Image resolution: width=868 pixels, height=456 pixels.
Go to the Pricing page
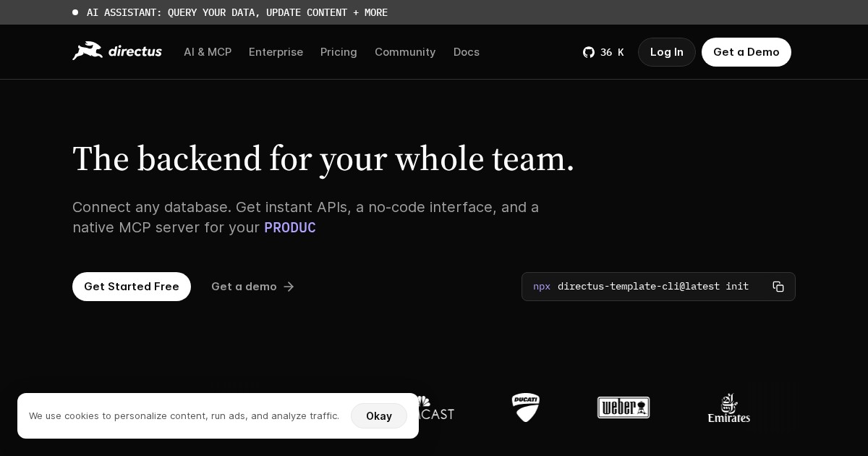(339, 52)
